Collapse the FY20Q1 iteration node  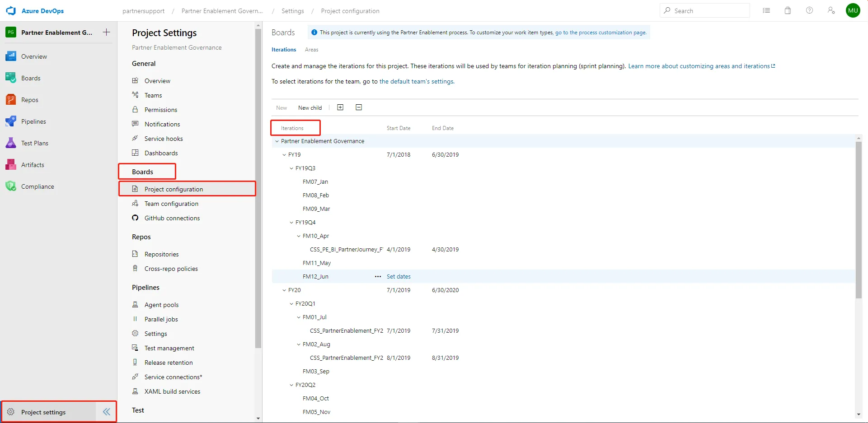click(x=291, y=304)
